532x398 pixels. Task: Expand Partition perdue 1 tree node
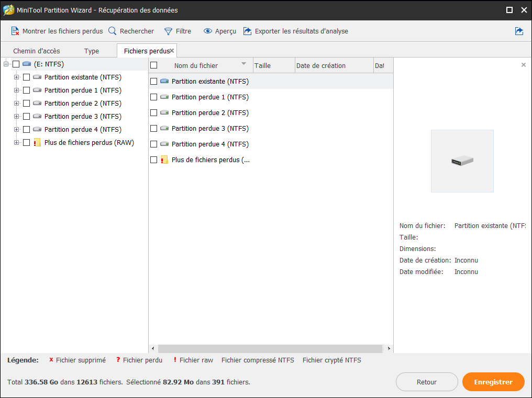coord(16,90)
